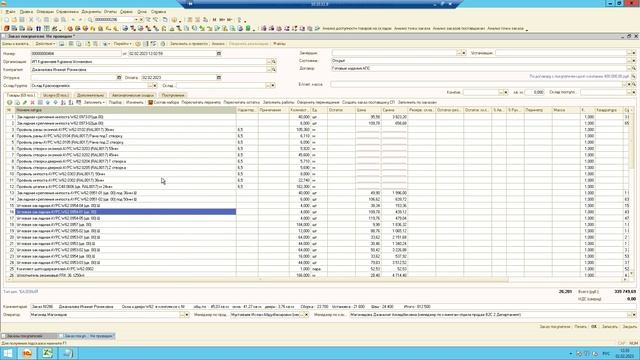Click the table vertical scrollbar
The width and height of the screenshot is (640, 360).
pyautogui.click(x=632, y=192)
